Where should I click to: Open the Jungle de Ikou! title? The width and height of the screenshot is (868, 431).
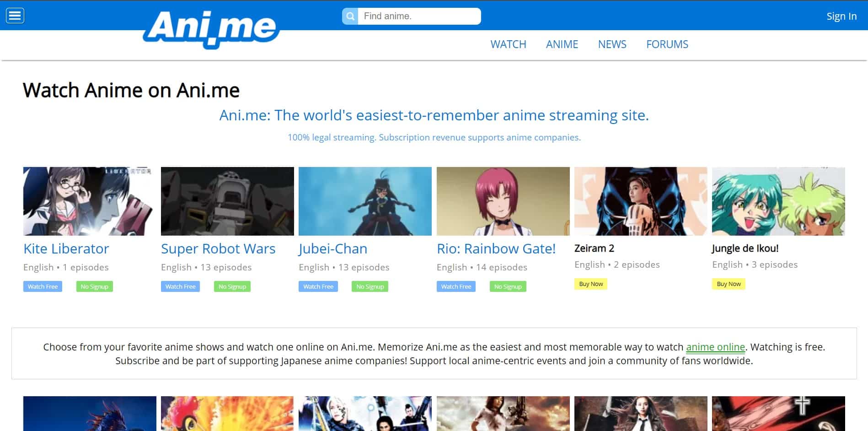(745, 248)
